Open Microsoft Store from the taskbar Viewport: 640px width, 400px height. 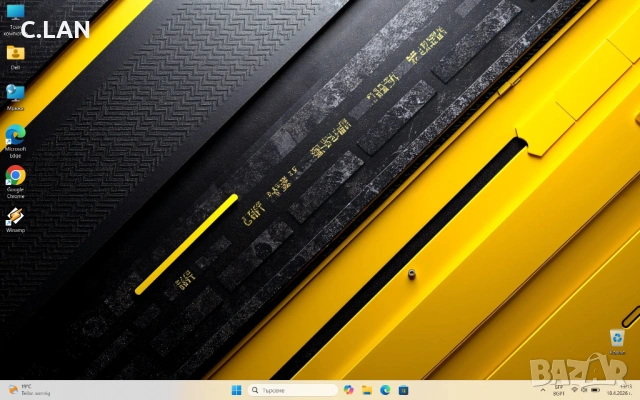(x=403, y=390)
